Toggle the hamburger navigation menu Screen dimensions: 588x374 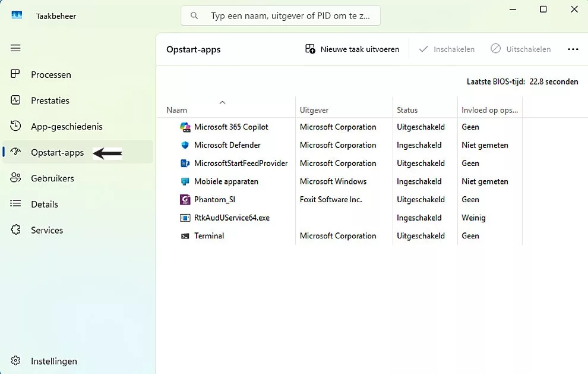15,48
